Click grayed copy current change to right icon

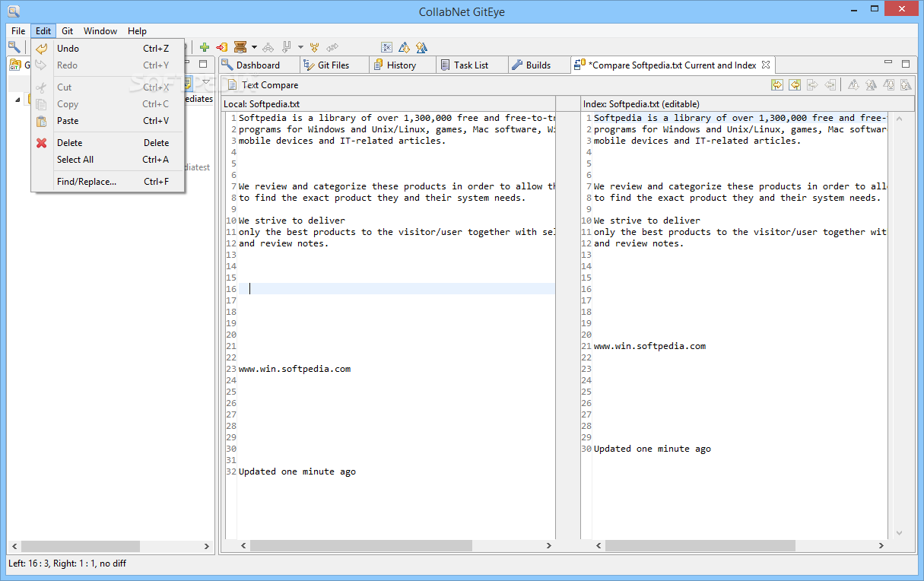coord(812,85)
